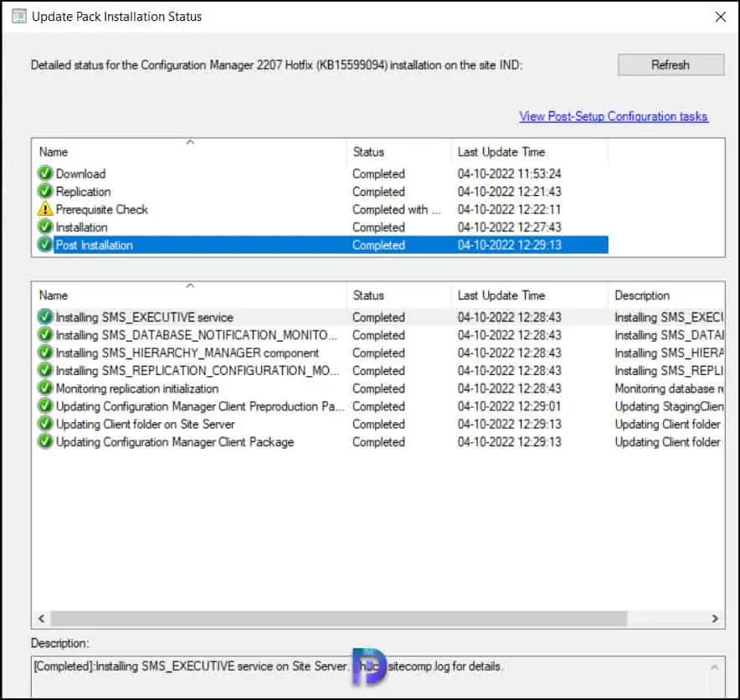Click status icon for Installing SMS_EXECUTIVE service
Screen dimensions: 740x700
pyautogui.click(x=45, y=317)
